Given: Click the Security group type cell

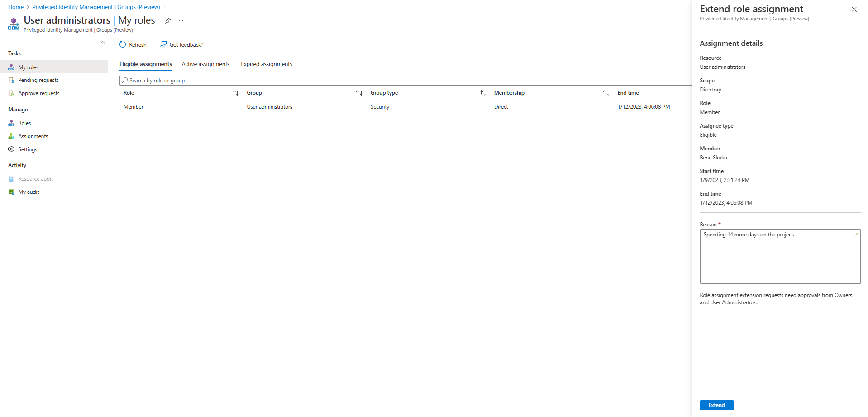Looking at the screenshot, I should coord(380,107).
